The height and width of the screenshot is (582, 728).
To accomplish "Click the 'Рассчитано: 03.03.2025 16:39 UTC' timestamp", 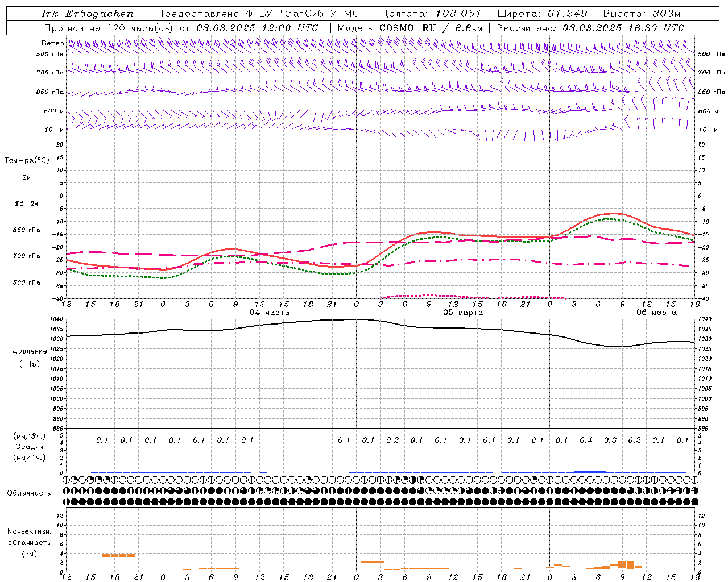I will 590,28.
